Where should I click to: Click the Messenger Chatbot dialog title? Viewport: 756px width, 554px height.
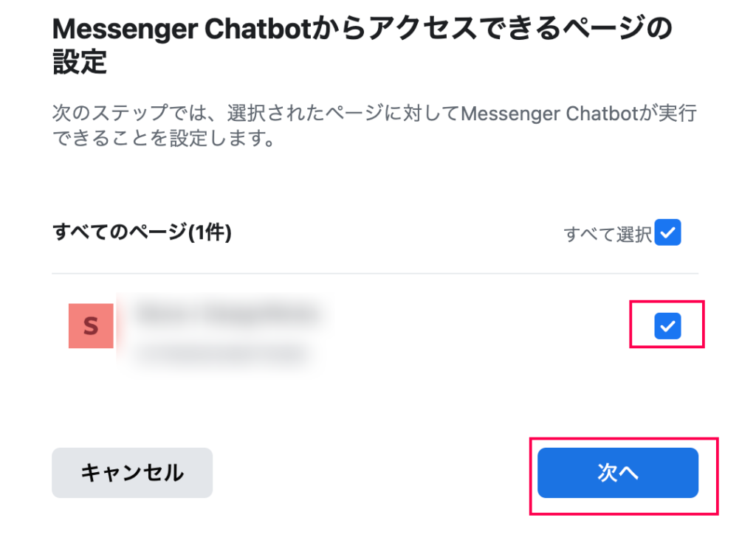point(362,45)
